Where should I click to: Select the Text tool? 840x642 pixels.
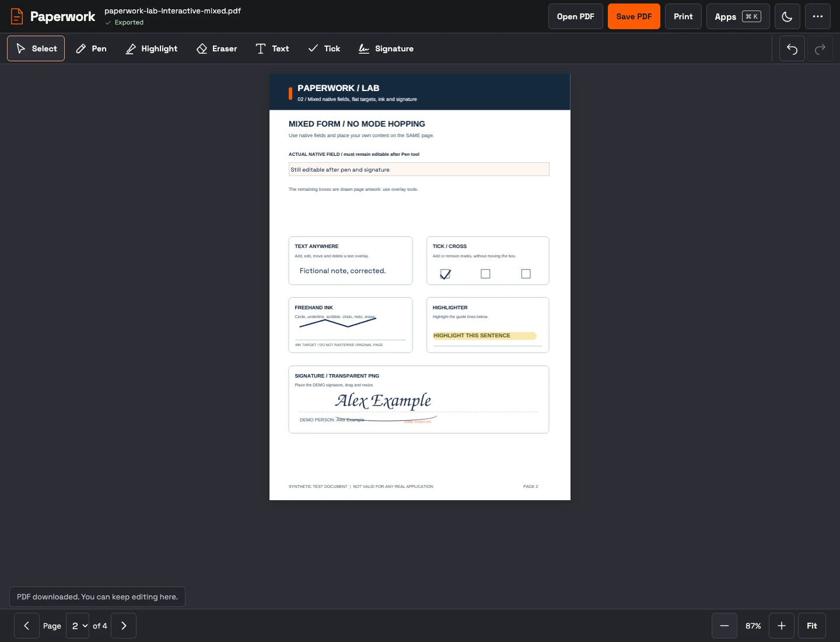pos(272,48)
